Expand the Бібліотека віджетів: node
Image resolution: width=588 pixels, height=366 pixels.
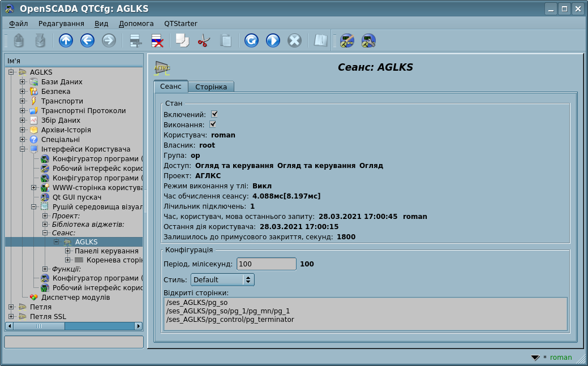point(45,224)
